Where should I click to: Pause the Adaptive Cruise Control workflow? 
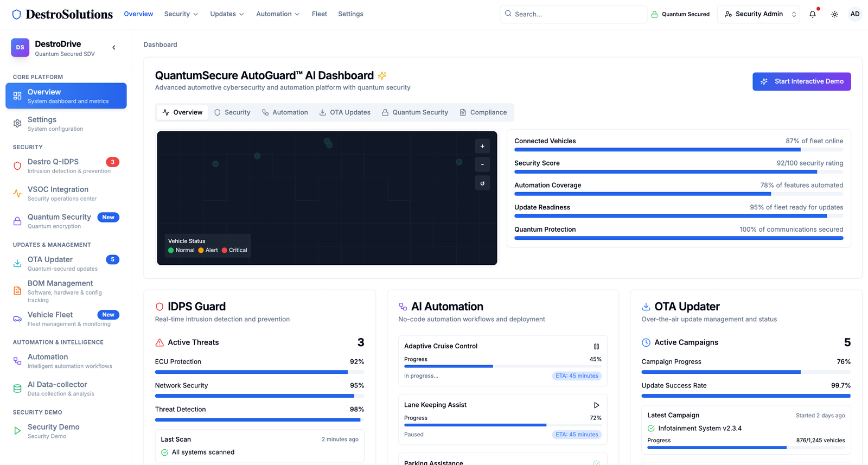coord(596,346)
